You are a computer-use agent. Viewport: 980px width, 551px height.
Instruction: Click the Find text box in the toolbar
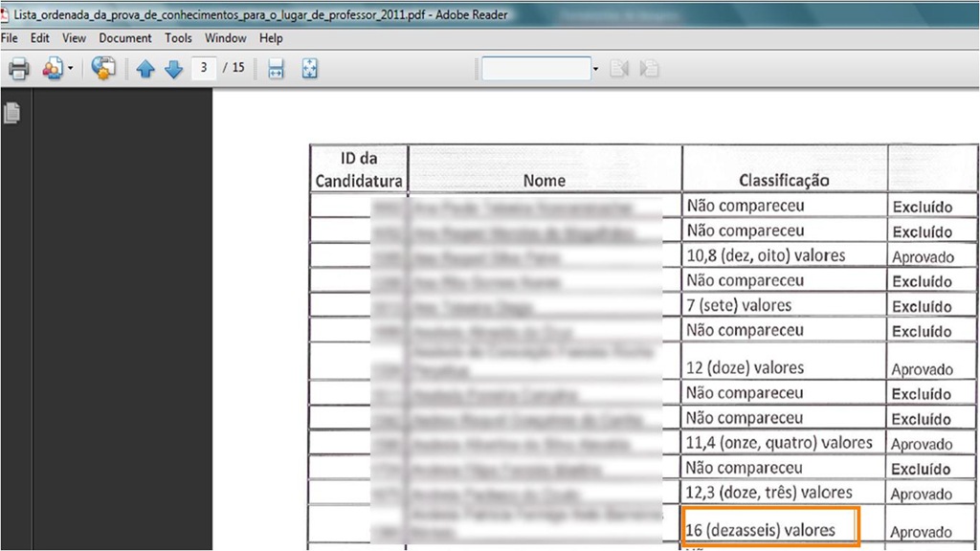coord(536,68)
